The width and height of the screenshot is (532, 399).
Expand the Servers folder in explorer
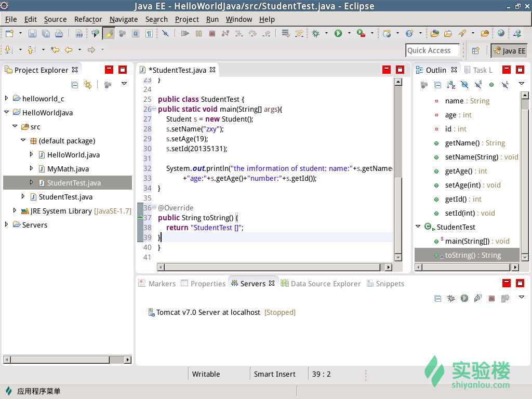pos(6,224)
